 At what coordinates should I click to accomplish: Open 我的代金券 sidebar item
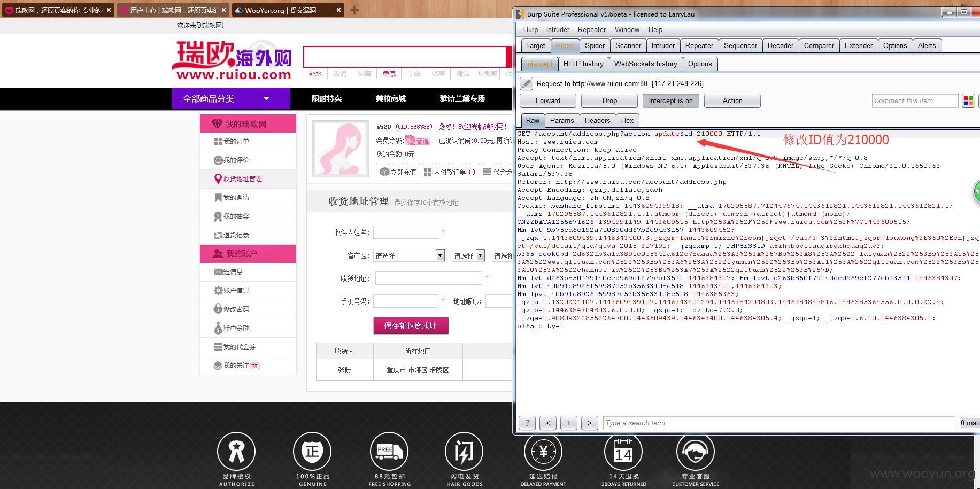(x=235, y=347)
